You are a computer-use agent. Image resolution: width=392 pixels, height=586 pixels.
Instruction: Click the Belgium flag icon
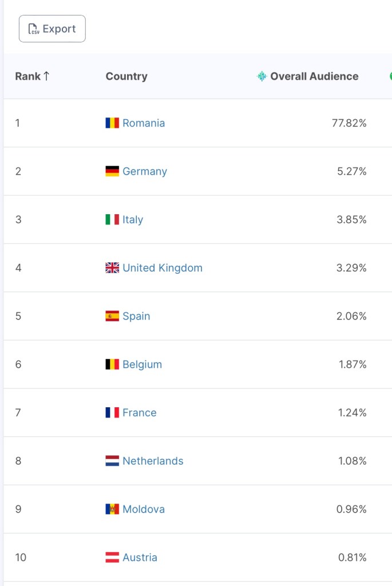click(x=112, y=364)
